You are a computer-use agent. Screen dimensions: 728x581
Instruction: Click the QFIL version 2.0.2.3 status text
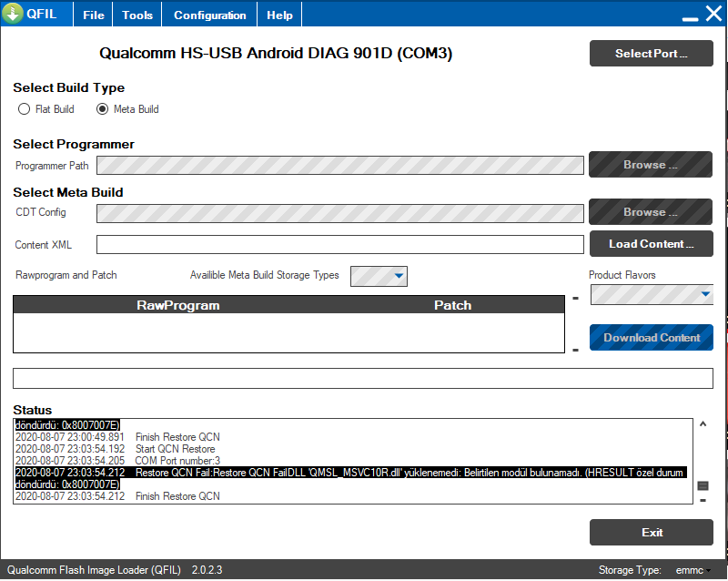[x=115, y=570]
